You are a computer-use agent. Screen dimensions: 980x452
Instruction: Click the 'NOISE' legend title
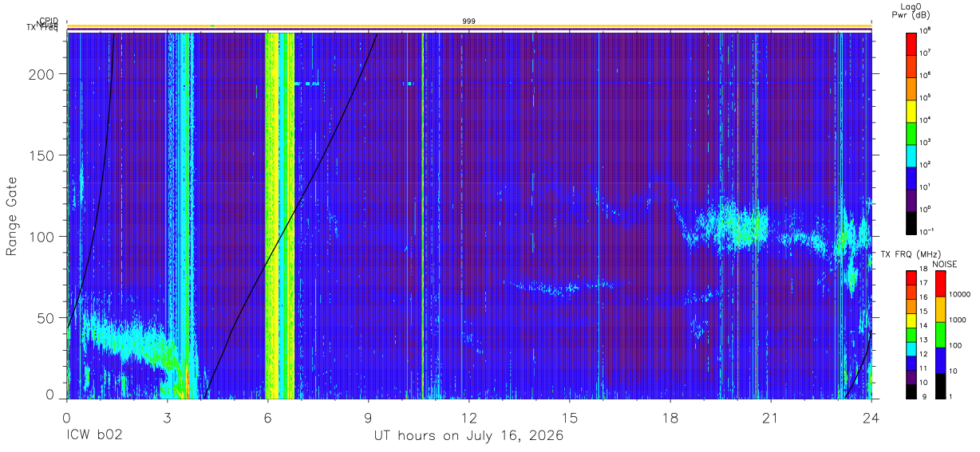pos(943,263)
